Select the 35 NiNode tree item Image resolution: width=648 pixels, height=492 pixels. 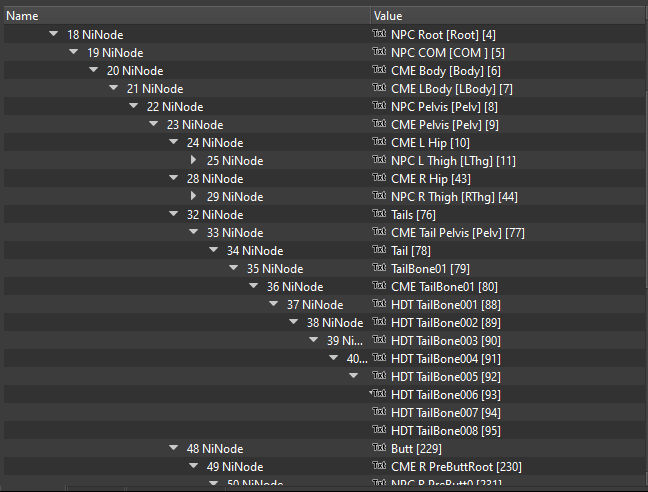click(x=275, y=269)
